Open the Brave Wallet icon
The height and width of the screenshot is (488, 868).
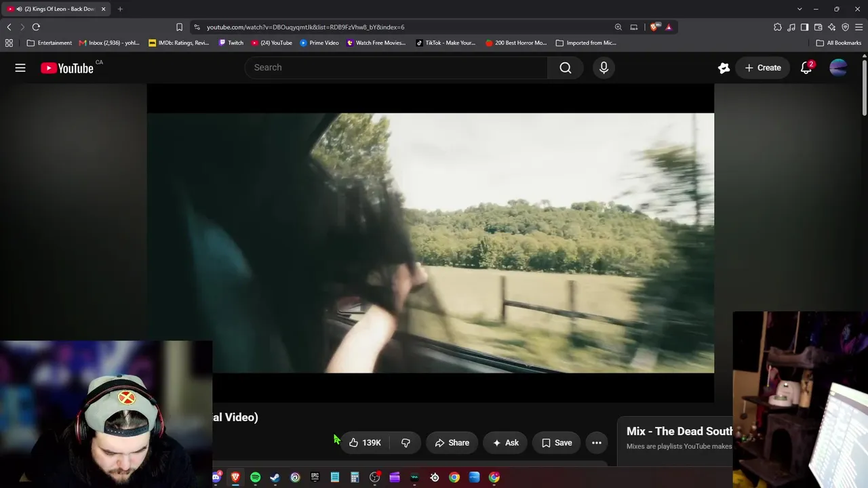coord(818,27)
